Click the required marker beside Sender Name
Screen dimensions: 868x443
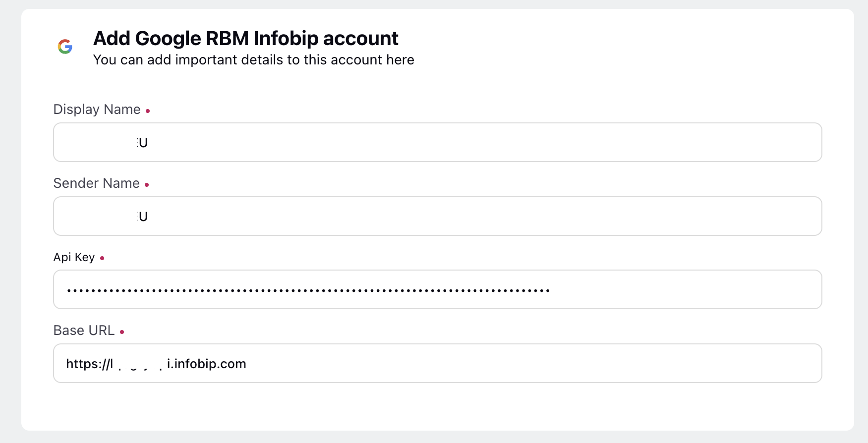coord(147,185)
